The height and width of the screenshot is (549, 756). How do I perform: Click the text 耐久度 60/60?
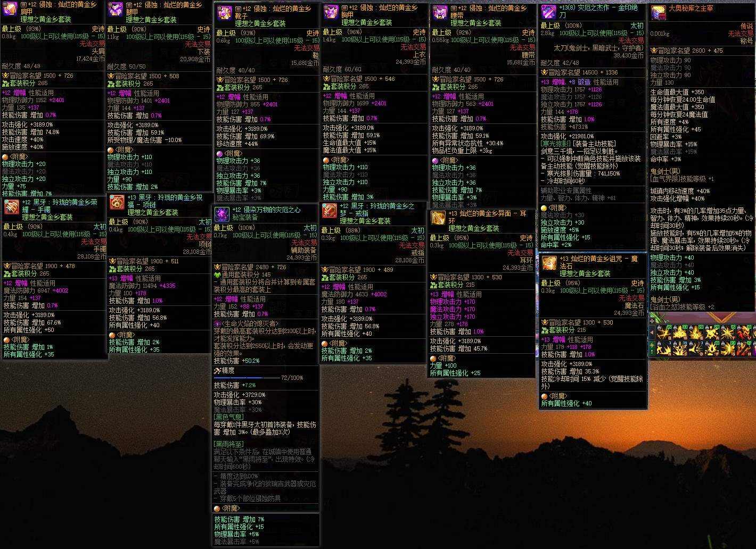(x=342, y=69)
